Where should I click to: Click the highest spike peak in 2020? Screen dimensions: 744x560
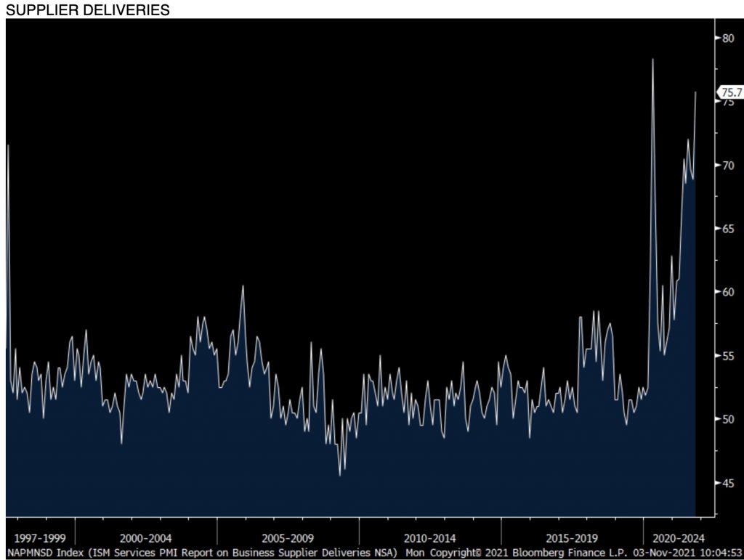point(652,60)
